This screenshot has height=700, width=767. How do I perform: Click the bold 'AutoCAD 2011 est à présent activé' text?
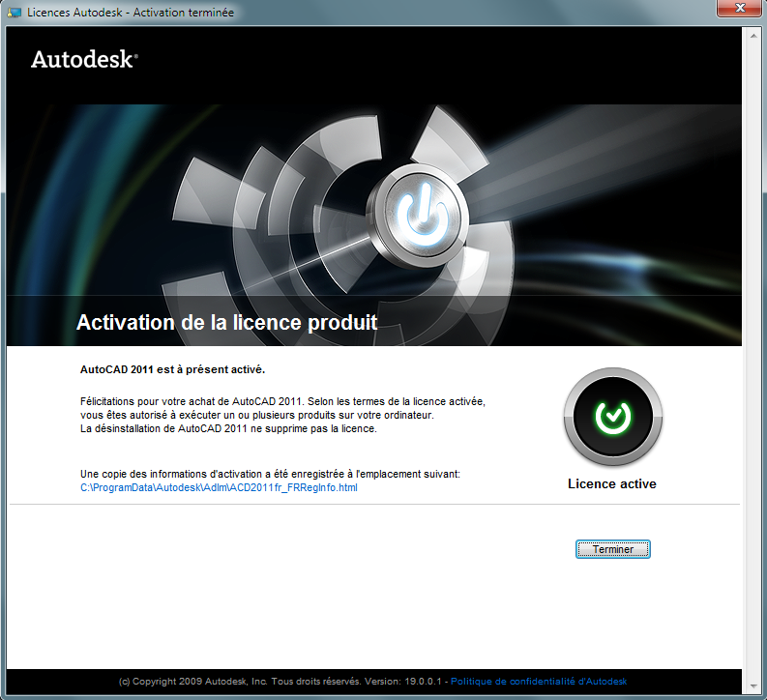pos(172,369)
